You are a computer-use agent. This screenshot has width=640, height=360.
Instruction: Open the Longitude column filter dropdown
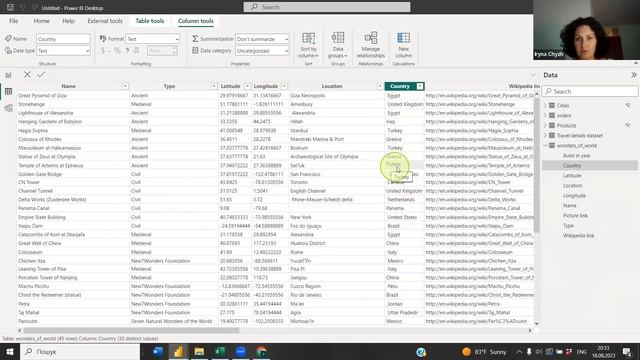[284, 86]
